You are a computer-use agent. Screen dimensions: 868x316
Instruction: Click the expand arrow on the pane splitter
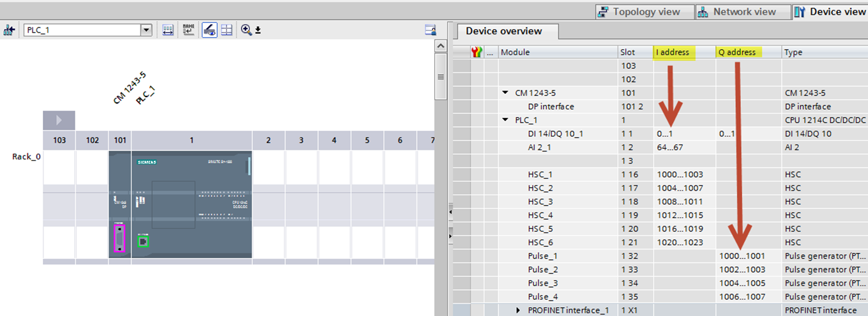pyautogui.click(x=450, y=236)
